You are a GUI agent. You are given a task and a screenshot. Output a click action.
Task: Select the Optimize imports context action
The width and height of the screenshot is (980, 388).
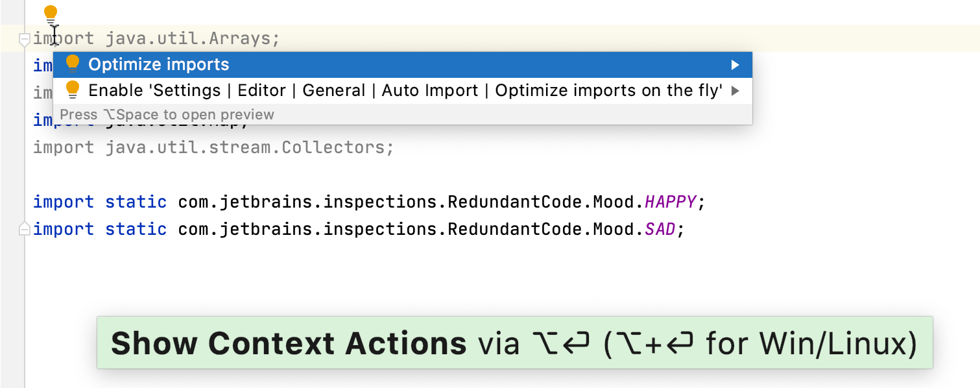(x=159, y=65)
